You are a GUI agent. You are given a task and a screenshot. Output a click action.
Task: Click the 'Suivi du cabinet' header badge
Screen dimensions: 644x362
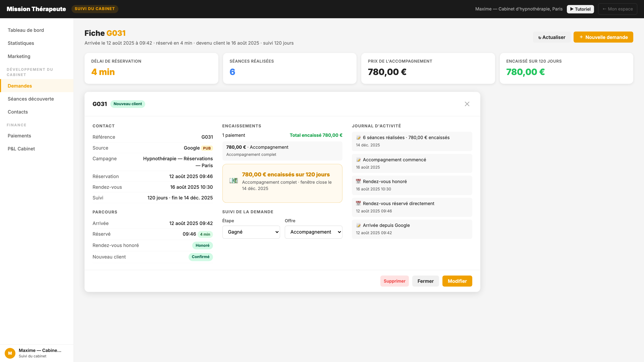[x=95, y=9]
